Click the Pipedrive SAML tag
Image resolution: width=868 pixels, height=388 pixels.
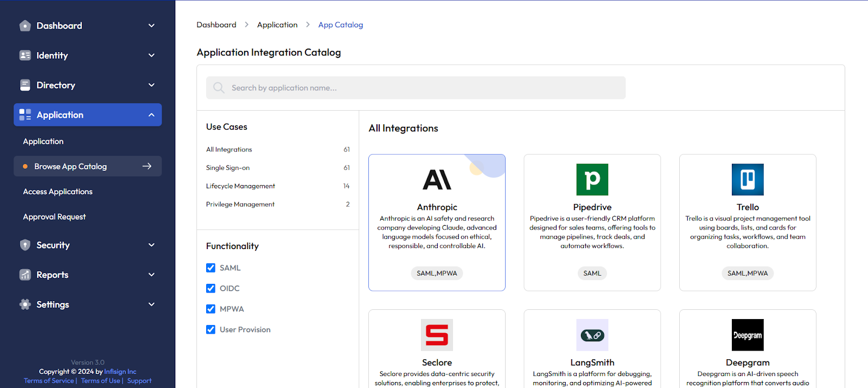click(x=592, y=273)
